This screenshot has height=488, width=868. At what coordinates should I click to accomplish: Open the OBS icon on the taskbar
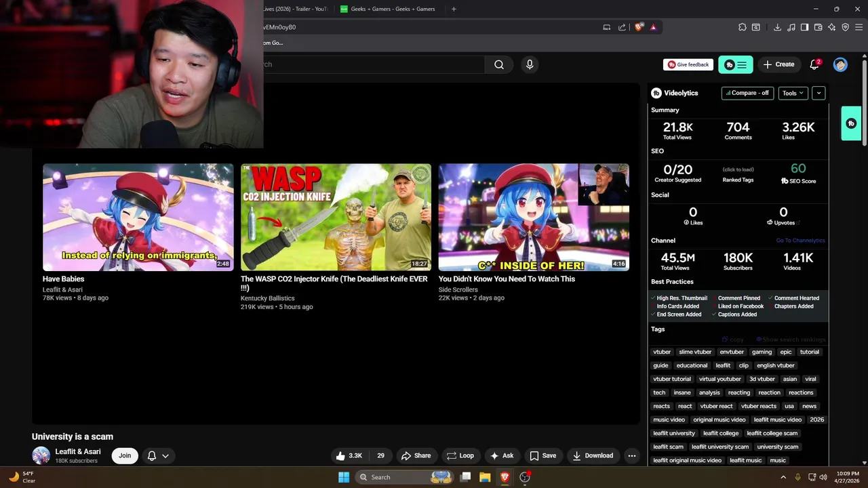[x=524, y=477]
